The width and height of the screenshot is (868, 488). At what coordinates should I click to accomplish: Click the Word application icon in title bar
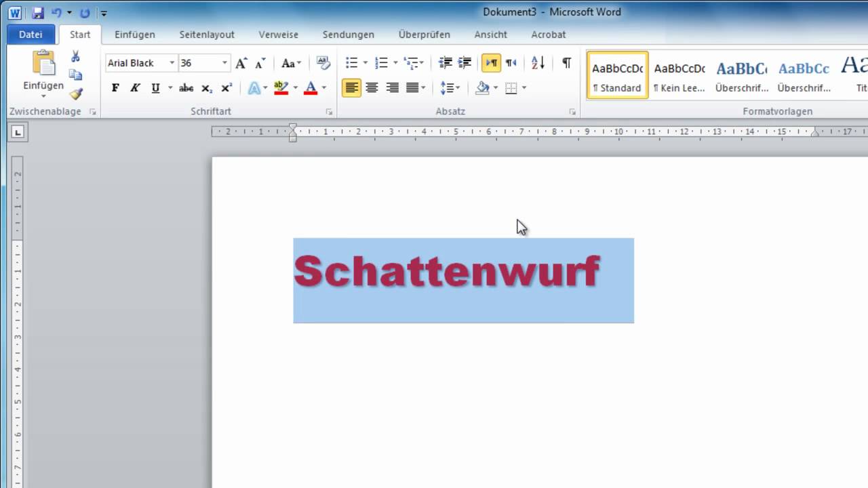coord(14,12)
